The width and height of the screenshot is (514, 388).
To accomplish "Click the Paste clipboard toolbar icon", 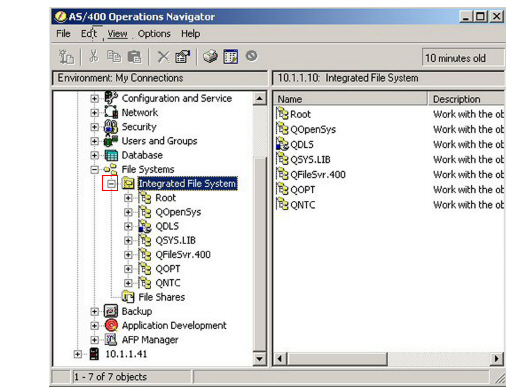I will (x=134, y=57).
